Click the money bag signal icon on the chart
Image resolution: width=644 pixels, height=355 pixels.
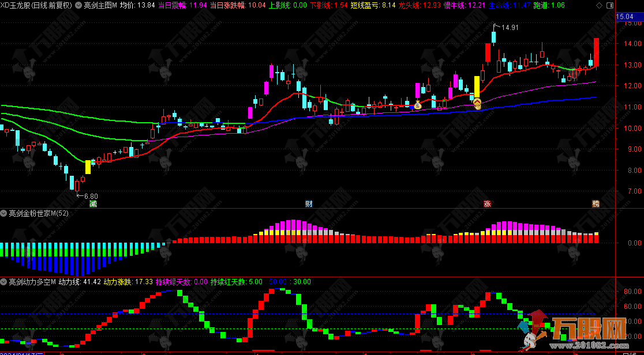point(418,105)
